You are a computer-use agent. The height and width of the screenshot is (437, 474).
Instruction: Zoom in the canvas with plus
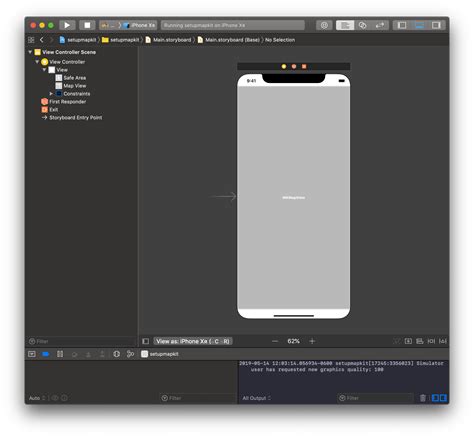[x=312, y=341]
